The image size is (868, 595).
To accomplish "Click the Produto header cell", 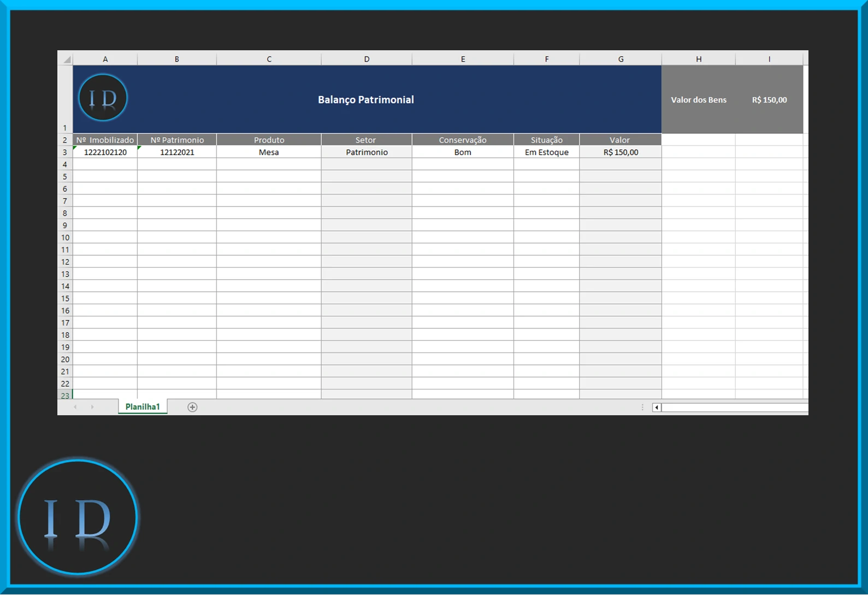I will pyautogui.click(x=269, y=140).
